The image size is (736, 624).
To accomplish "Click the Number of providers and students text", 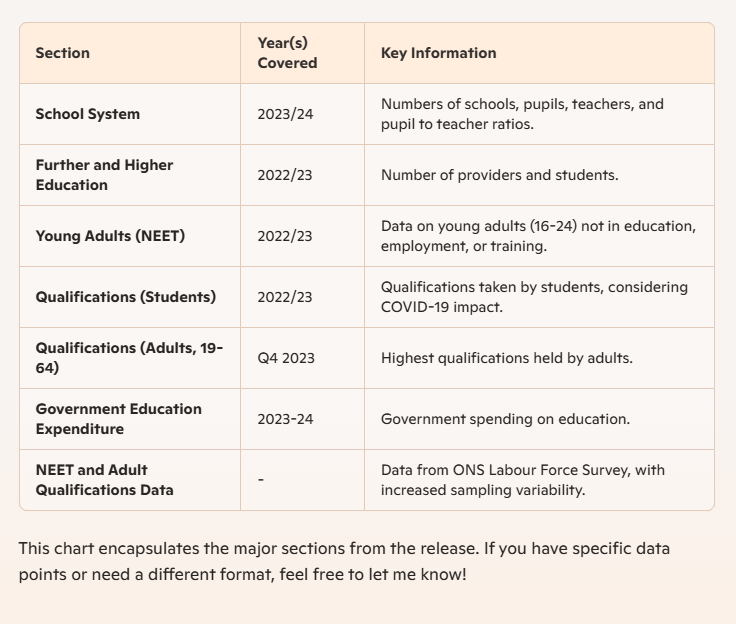I will click(499, 175).
